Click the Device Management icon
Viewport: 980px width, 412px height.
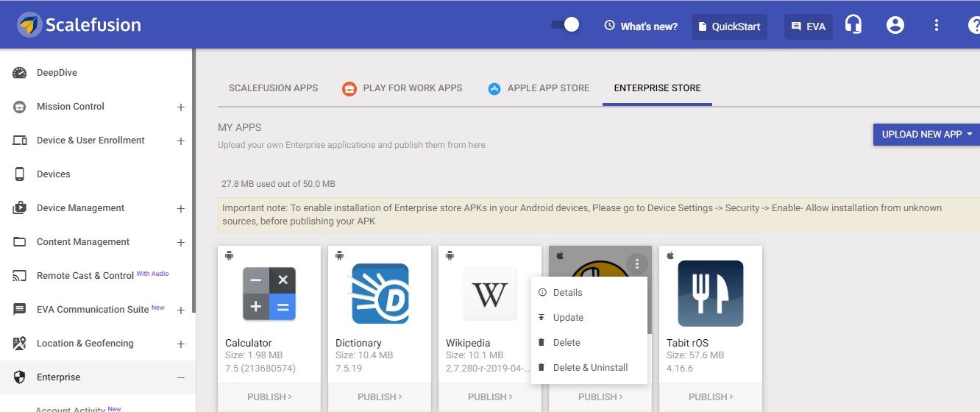click(x=20, y=208)
